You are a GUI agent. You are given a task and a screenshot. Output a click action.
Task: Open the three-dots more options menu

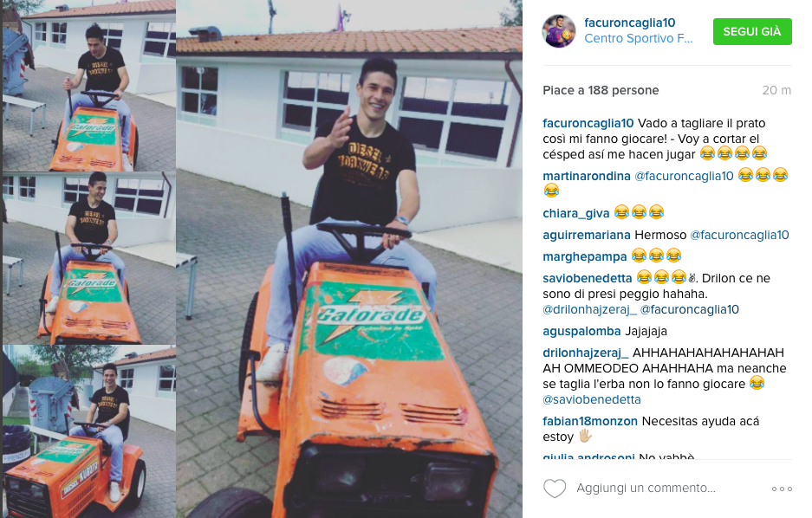(782, 489)
